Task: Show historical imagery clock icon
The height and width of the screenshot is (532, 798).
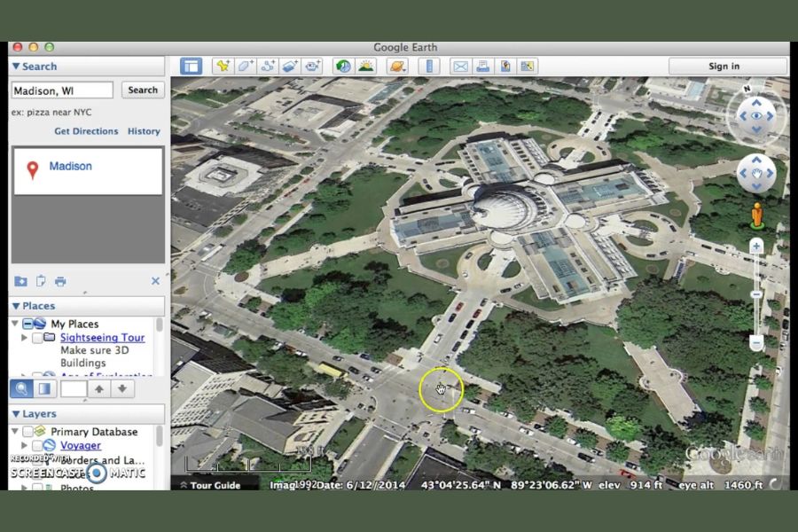Action: click(343, 66)
